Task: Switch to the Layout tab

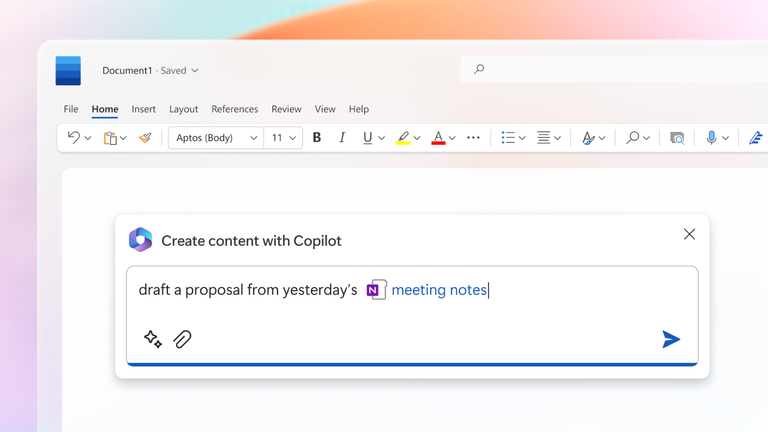Action: (x=184, y=109)
